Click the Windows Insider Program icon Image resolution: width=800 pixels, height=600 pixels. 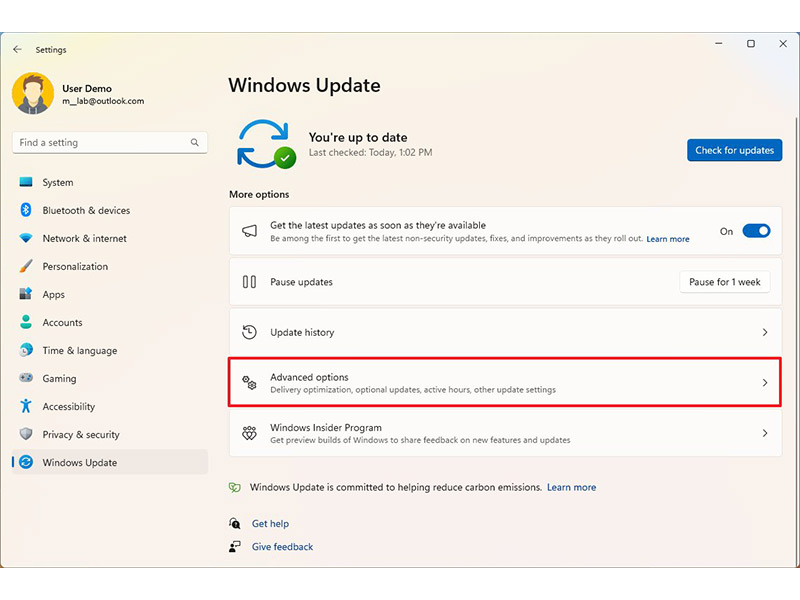[249, 433]
